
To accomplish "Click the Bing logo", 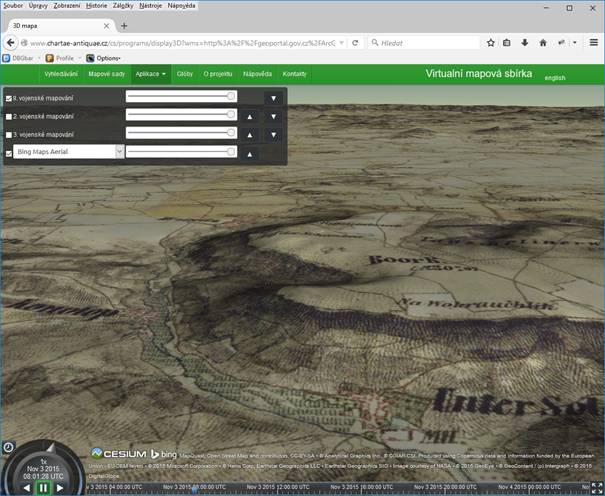I will coord(164,454).
